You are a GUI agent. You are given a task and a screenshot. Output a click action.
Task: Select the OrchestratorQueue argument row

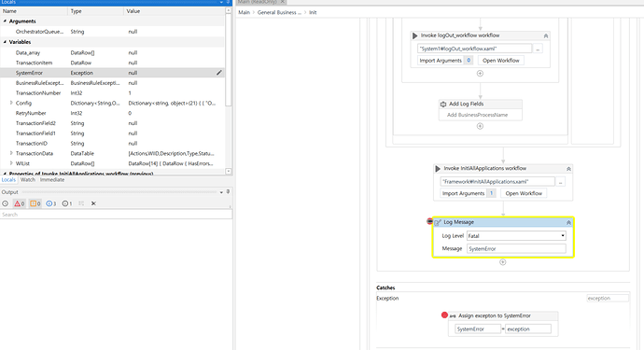coord(112,32)
